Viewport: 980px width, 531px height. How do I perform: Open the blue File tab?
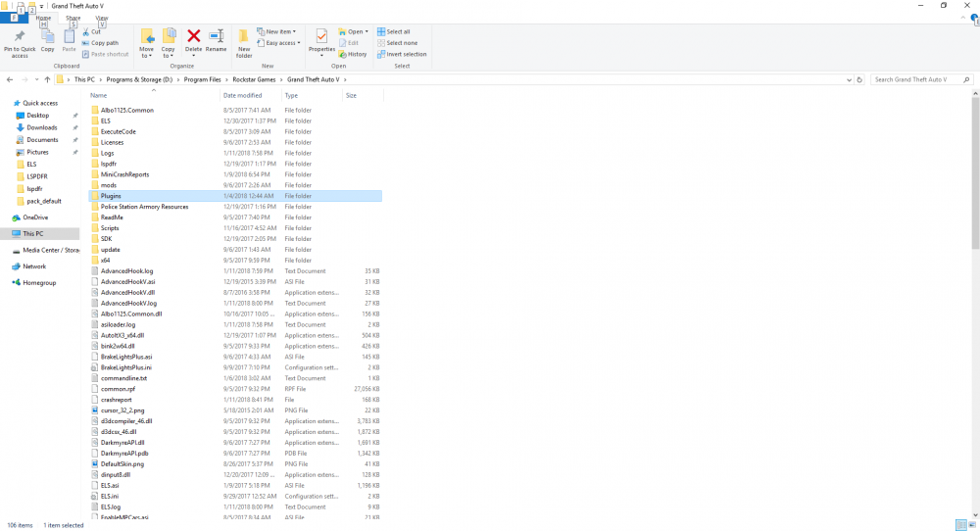pyautogui.click(x=13, y=18)
